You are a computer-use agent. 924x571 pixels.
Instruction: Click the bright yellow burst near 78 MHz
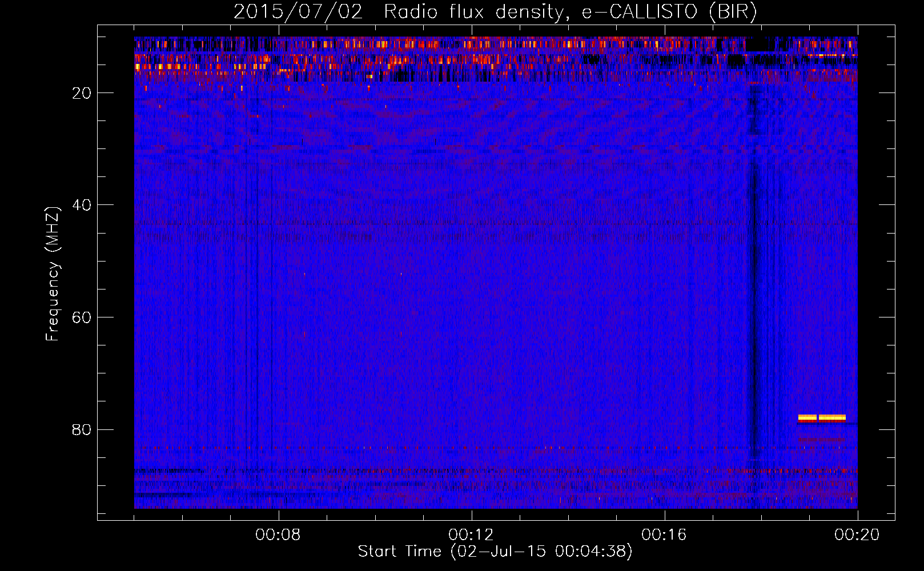822,418
